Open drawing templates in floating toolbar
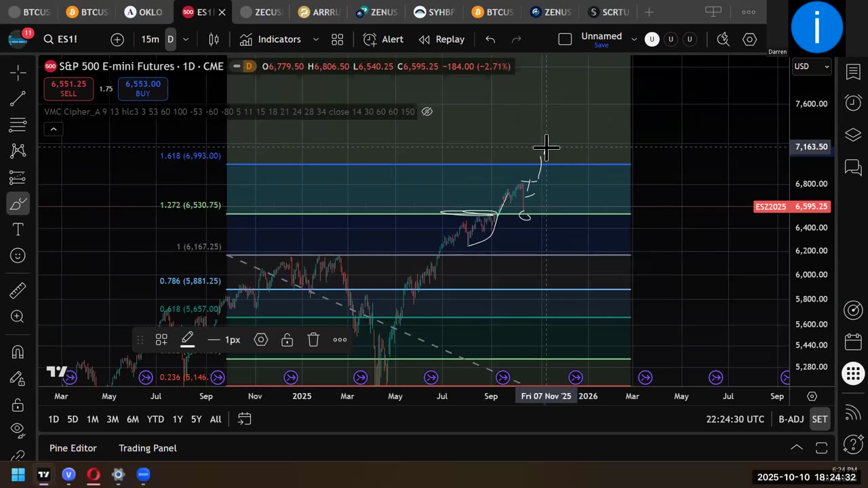This screenshot has height=488, width=868. tap(161, 340)
